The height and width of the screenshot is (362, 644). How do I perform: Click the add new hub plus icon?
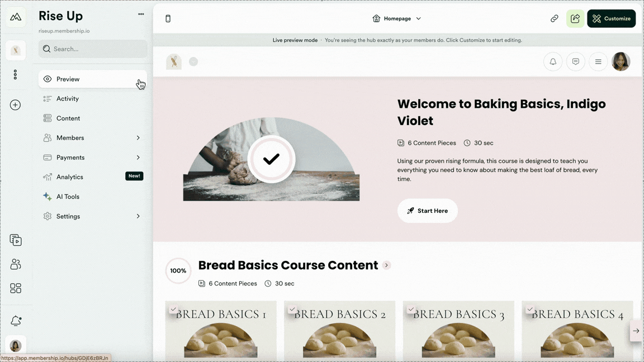pyautogui.click(x=15, y=104)
